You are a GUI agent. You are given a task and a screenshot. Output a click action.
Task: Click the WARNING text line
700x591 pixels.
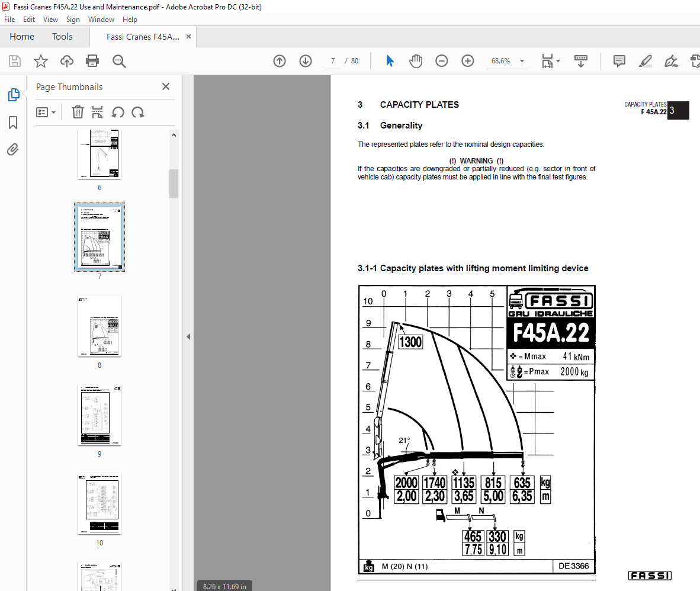coord(476,160)
